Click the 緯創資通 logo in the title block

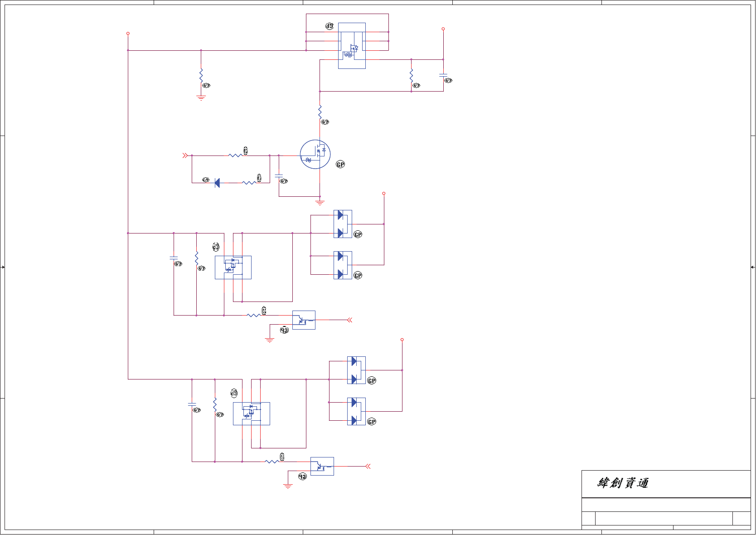pos(623,483)
